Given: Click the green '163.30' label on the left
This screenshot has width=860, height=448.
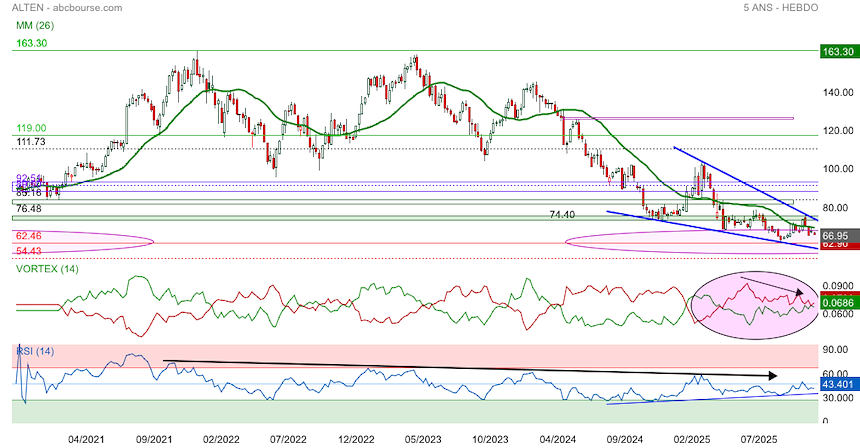Looking at the screenshot, I should [x=31, y=43].
